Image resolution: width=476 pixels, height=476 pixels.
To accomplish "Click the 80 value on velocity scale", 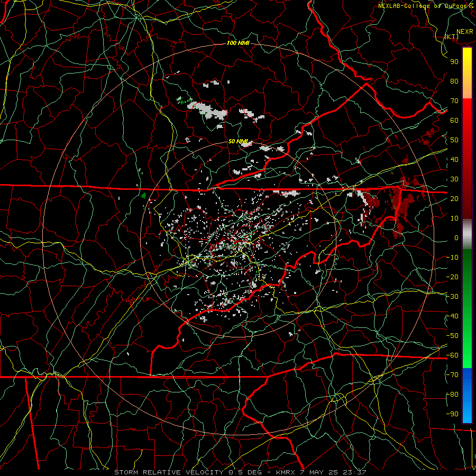I will pos(454,81).
